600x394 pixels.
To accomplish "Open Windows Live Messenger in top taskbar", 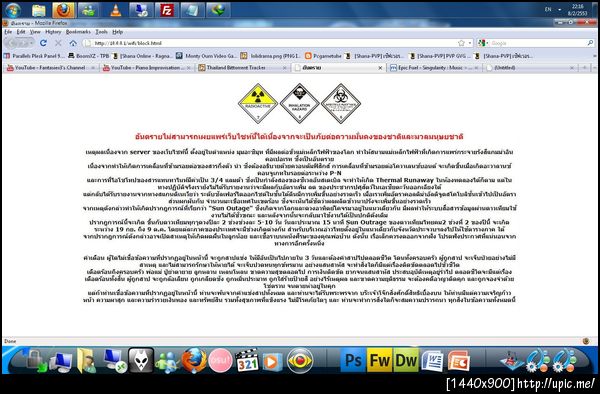I will tap(89, 10).
